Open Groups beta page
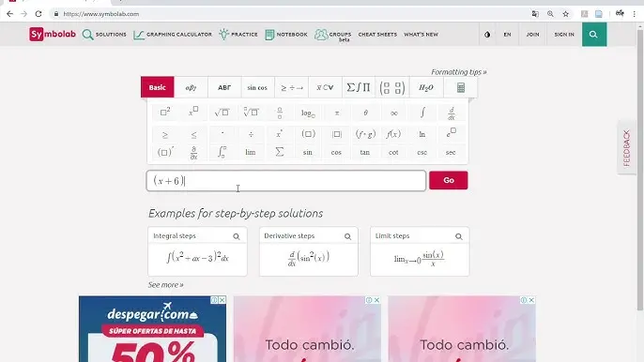Viewport: 644px width, 362px height. pos(332,36)
